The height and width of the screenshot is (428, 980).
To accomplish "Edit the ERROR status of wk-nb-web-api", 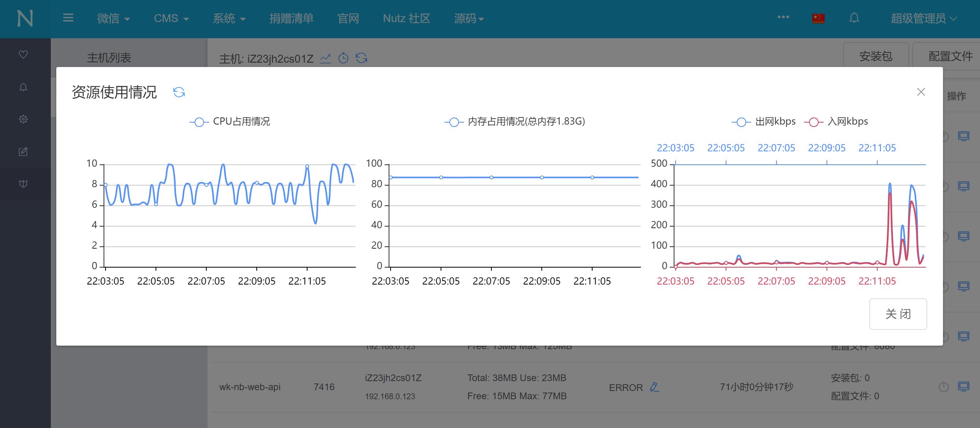I will click(x=654, y=387).
